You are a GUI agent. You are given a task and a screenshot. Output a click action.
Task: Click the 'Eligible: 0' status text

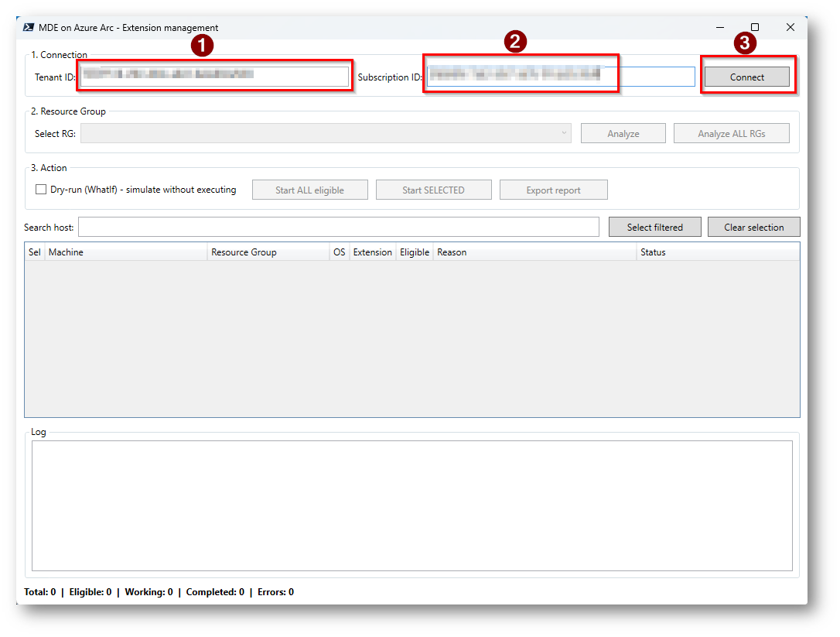(x=90, y=592)
